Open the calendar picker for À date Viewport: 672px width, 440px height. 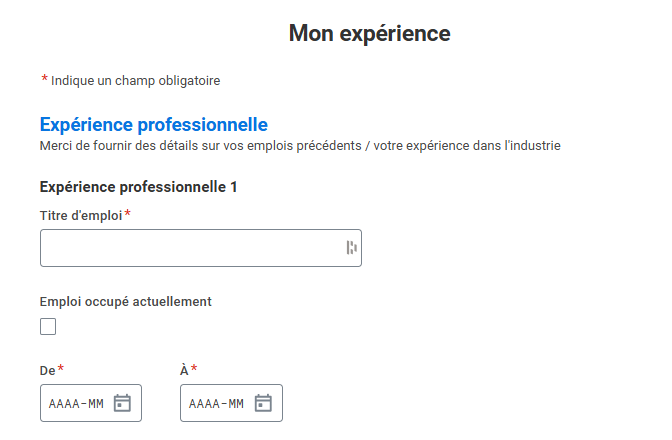263,403
